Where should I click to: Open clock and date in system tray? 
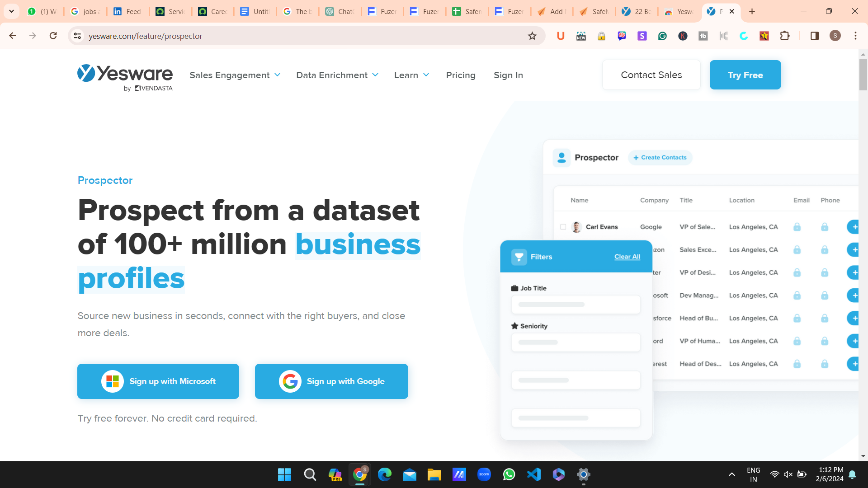[830, 474]
